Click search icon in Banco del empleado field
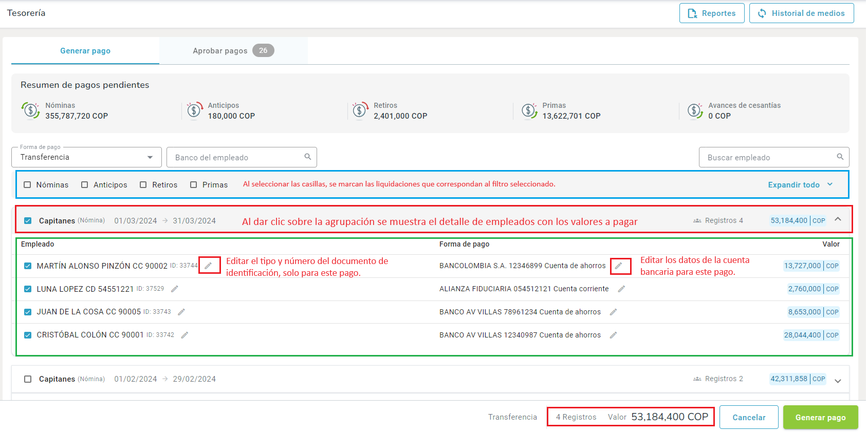 click(308, 157)
